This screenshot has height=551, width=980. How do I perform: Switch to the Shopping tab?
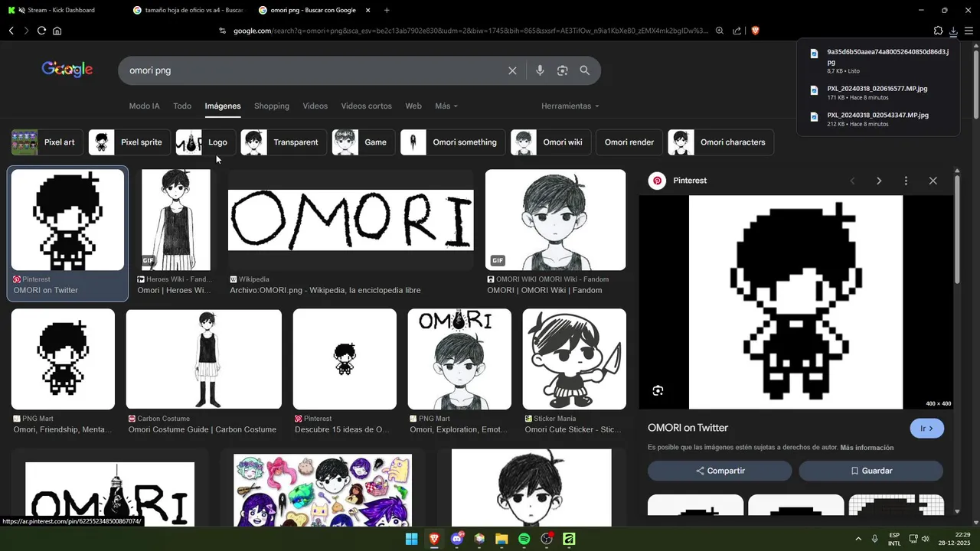pyautogui.click(x=272, y=106)
